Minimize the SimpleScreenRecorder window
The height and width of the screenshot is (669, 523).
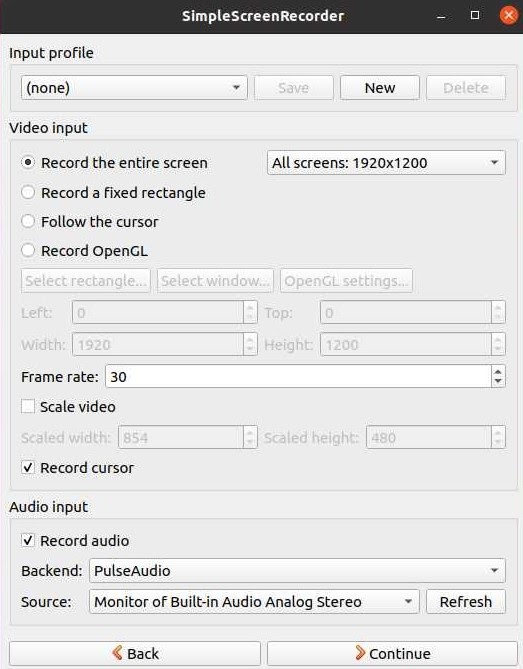click(x=442, y=16)
